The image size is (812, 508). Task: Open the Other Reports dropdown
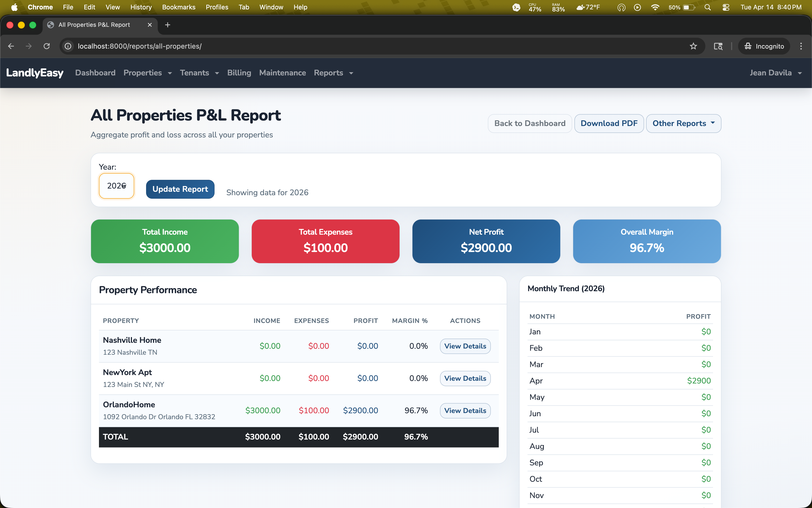(x=683, y=123)
